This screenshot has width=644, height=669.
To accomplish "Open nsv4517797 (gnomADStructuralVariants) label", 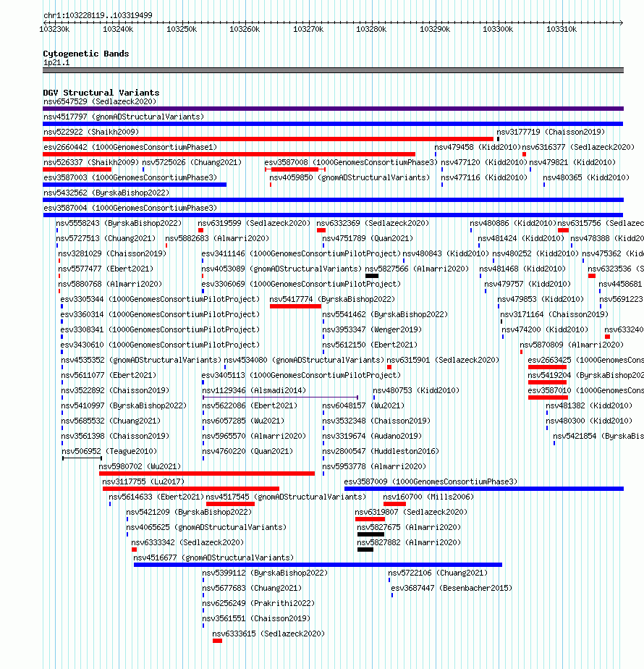I will click(x=124, y=117).
